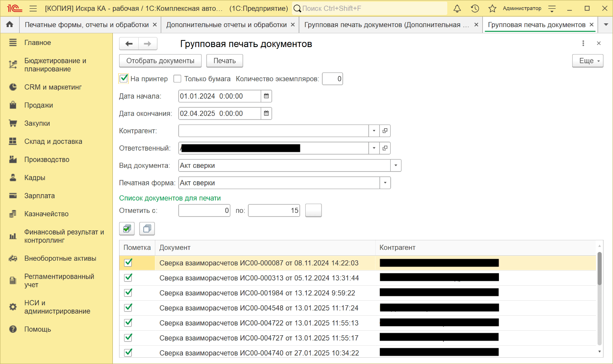This screenshot has width=613, height=364.
Task: Uncheck document ИС00-000313 mark
Action: pos(128,278)
